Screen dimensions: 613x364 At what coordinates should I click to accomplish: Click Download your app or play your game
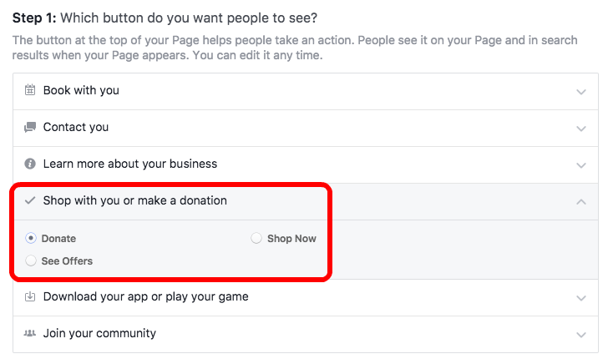click(x=146, y=296)
